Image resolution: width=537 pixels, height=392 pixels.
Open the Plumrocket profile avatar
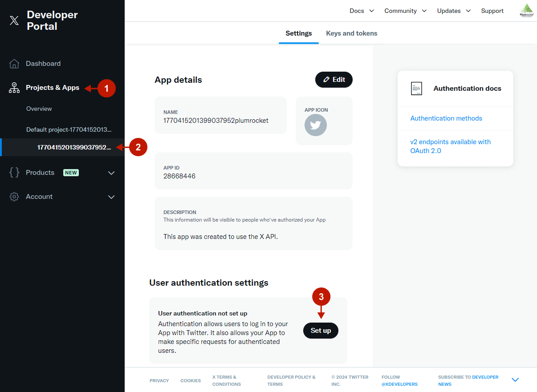click(527, 11)
